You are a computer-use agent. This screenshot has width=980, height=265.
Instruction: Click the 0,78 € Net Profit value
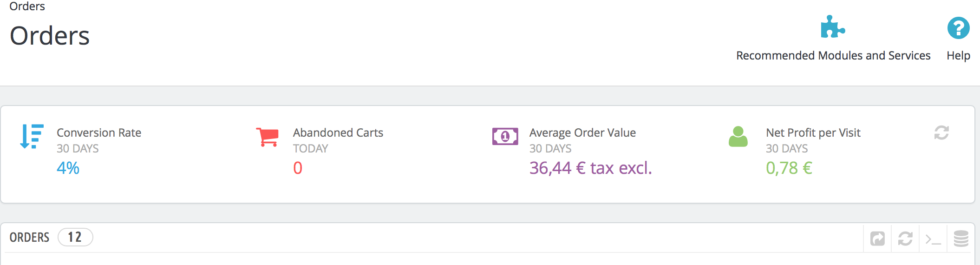point(789,168)
